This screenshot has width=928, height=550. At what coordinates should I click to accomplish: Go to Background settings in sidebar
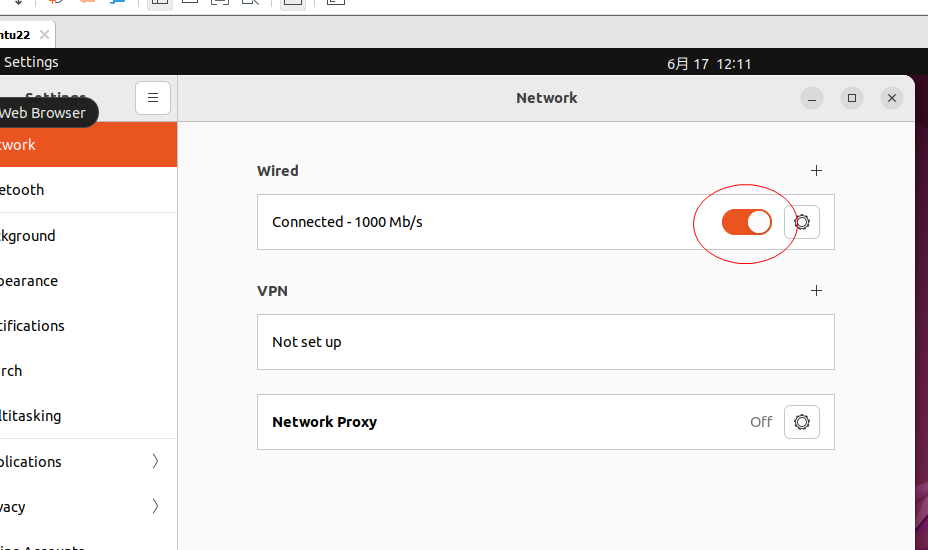click(88, 236)
